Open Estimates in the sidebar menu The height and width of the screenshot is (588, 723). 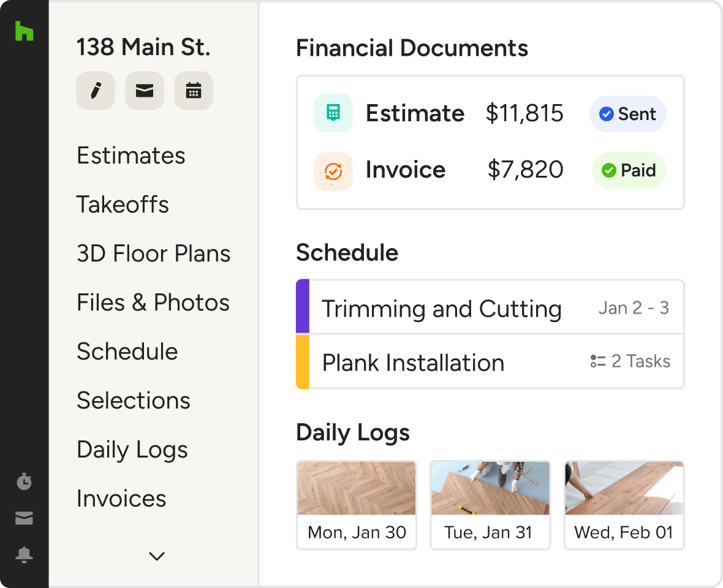click(131, 156)
